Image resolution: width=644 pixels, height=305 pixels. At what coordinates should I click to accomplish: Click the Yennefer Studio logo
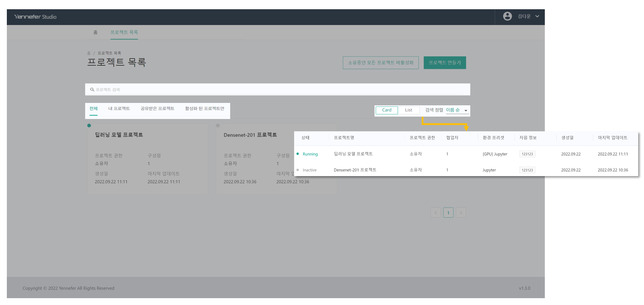click(x=35, y=17)
